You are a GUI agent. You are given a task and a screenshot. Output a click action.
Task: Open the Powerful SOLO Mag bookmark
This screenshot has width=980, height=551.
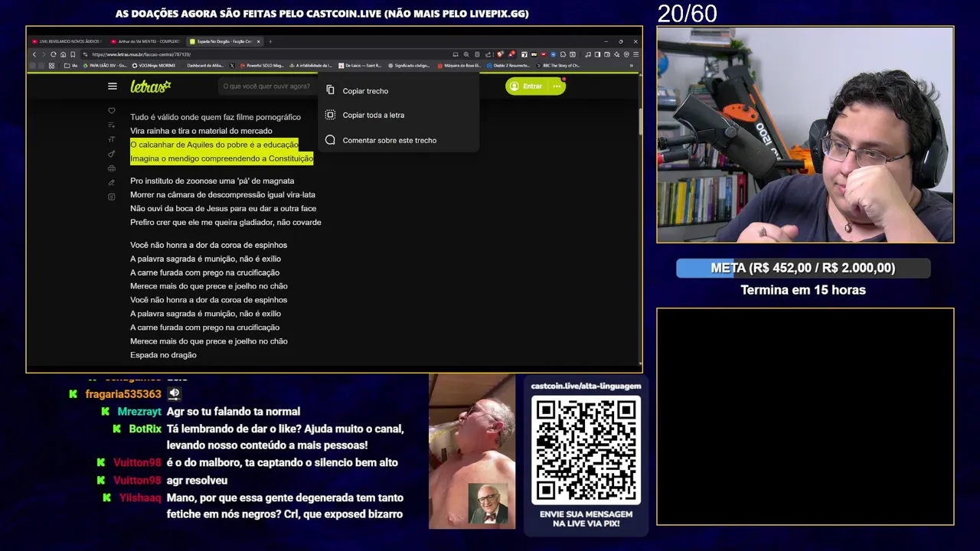(x=262, y=66)
